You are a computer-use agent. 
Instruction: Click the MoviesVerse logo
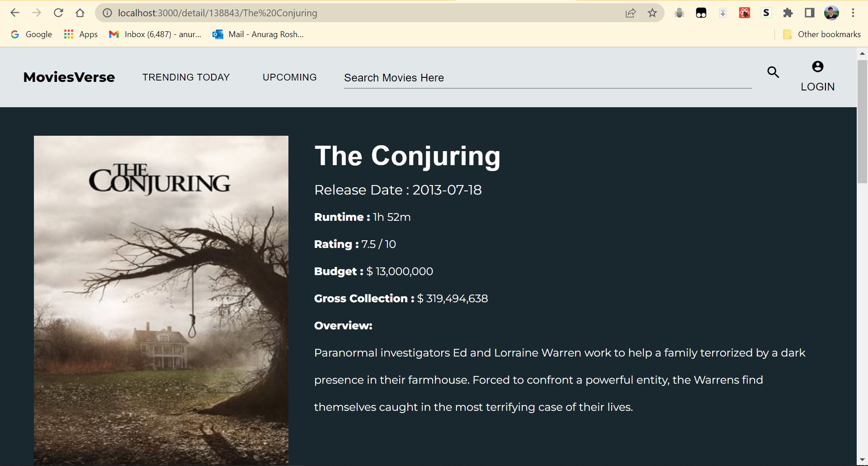pos(69,77)
